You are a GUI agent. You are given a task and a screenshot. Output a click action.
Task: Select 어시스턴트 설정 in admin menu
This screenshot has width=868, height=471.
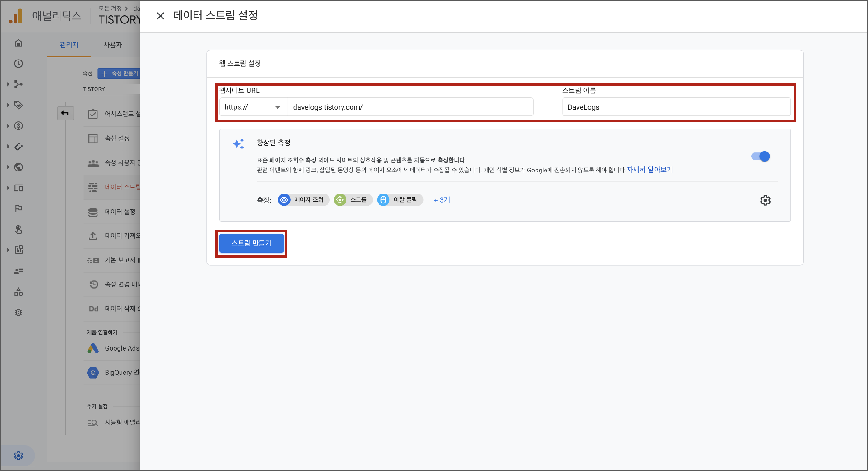pyautogui.click(x=122, y=114)
